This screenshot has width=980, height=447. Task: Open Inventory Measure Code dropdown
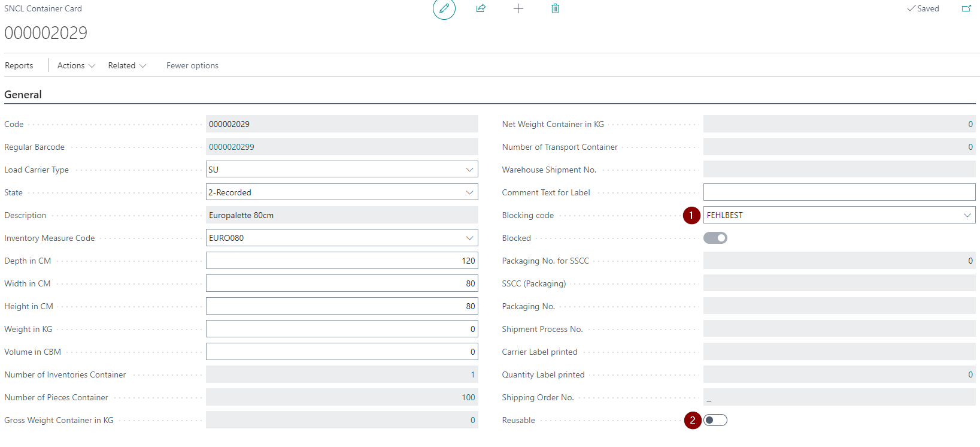point(469,238)
